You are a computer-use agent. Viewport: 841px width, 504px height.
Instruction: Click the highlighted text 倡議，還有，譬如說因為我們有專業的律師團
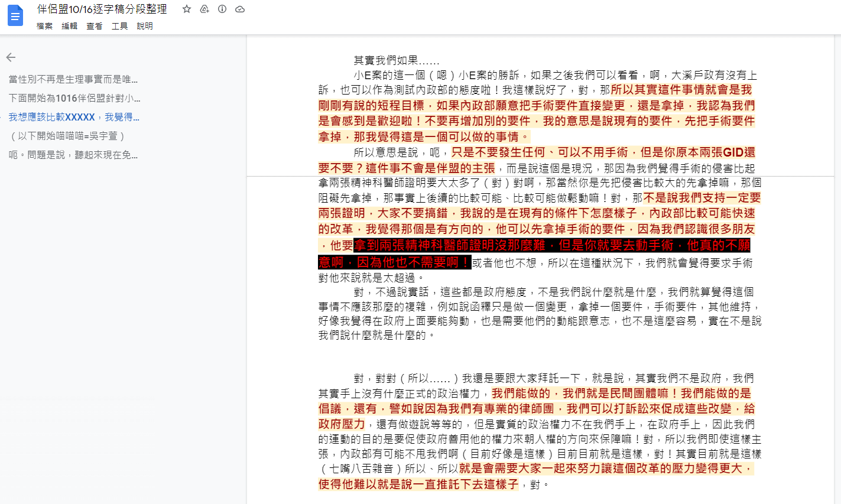coord(436,409)
